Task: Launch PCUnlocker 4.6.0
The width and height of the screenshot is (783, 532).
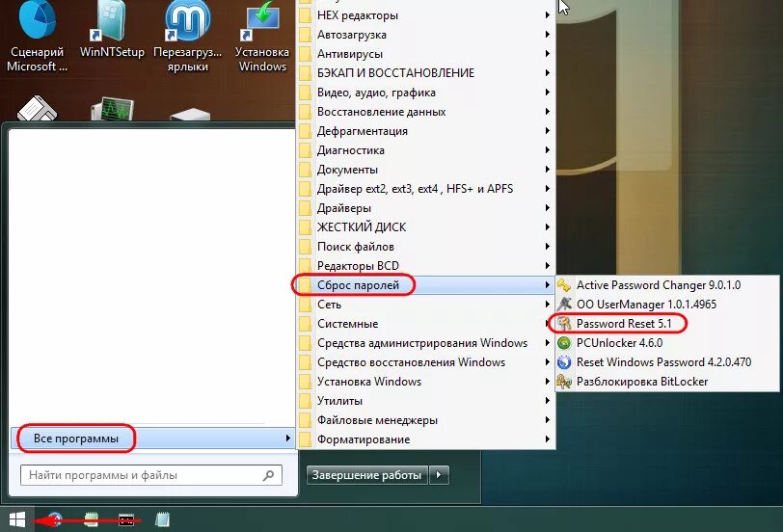Action: (667, 343)
